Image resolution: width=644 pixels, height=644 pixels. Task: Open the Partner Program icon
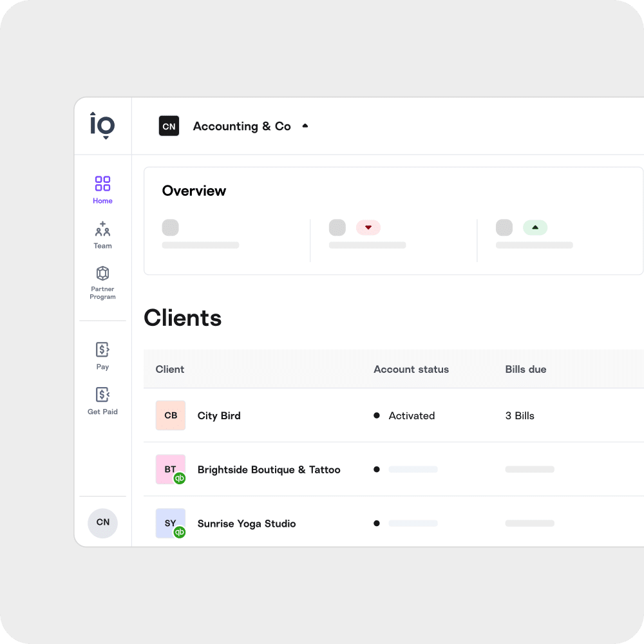tap(102, 273)
